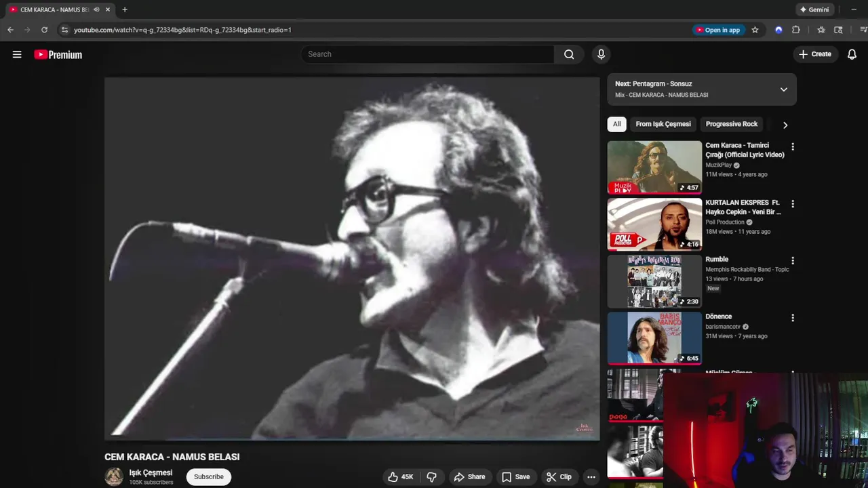868x488 pixels.
Task: Open Işık Çeşmesi channel avatar
Action: [x=114, y=476]
